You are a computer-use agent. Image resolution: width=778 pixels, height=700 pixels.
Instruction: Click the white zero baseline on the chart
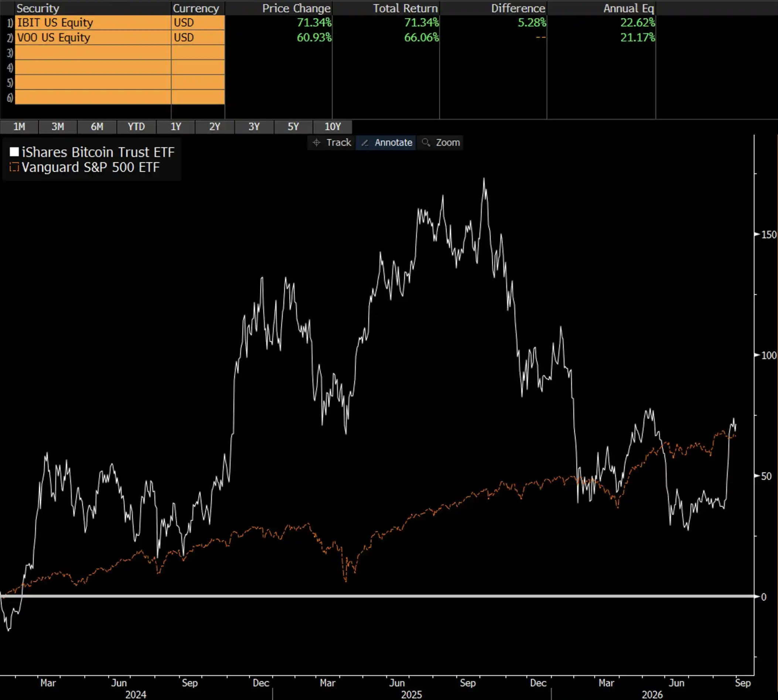click(377, 596)
